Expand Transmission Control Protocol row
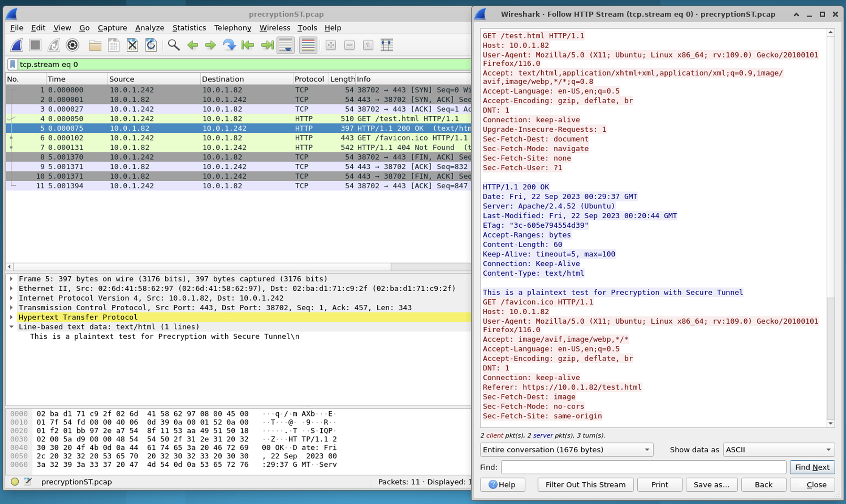This screenshot has height=504, width=846. (x=11, y=308)
